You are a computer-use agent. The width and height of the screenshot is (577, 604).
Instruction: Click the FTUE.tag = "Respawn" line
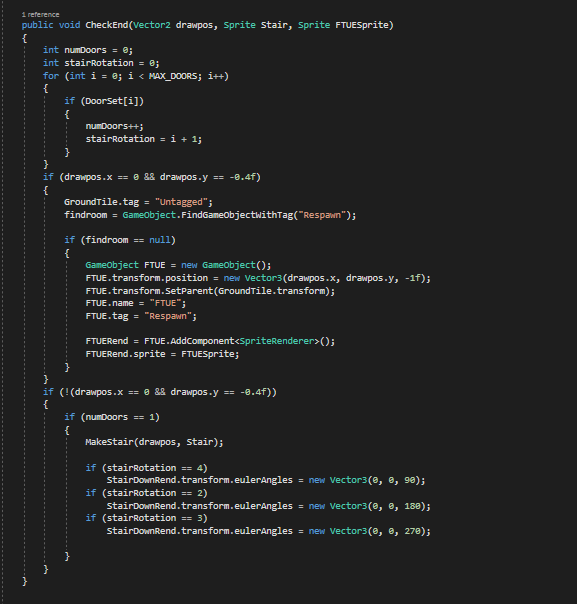pos(141,316)
